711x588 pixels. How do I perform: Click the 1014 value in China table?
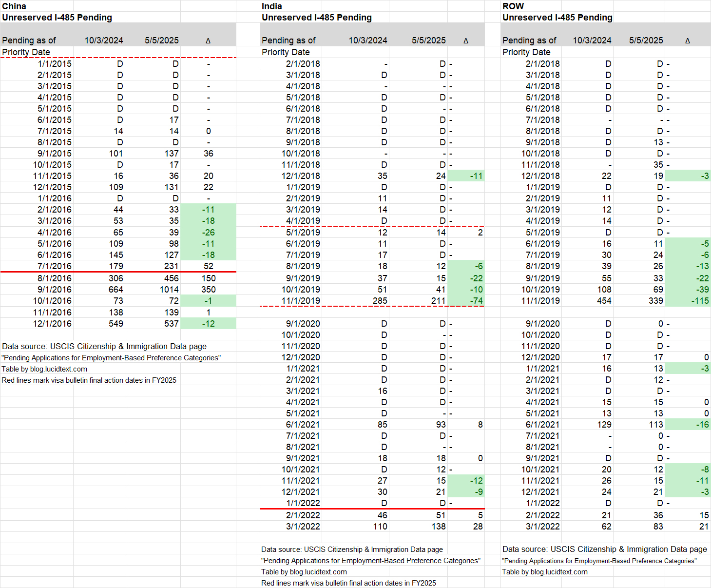click(x=169, y=290)
